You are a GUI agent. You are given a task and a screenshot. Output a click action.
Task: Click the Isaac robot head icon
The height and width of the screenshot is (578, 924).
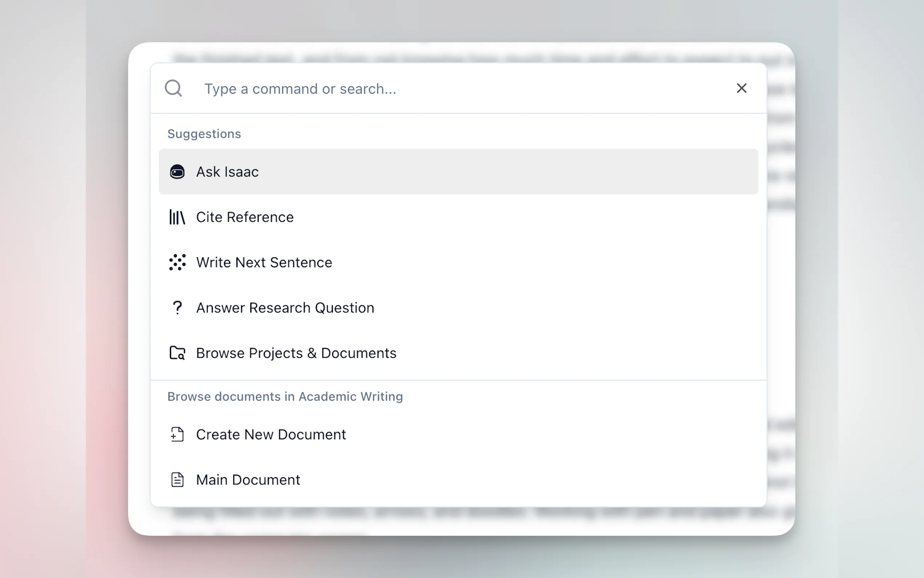(177, 172)
